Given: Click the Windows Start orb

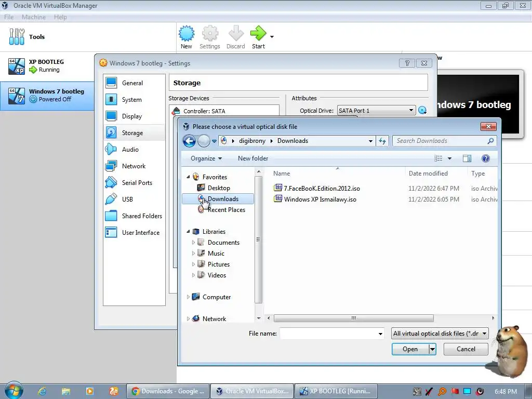Looking at the screenshot, I should [x=14, y=391].
